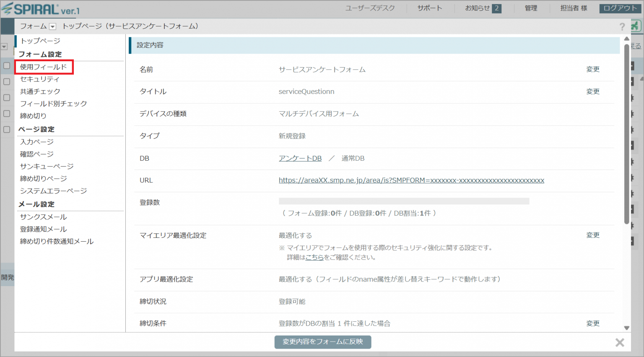644x357 pixels.
Task: Click the registration count progress bar
Action: click(x=404, y=201)
